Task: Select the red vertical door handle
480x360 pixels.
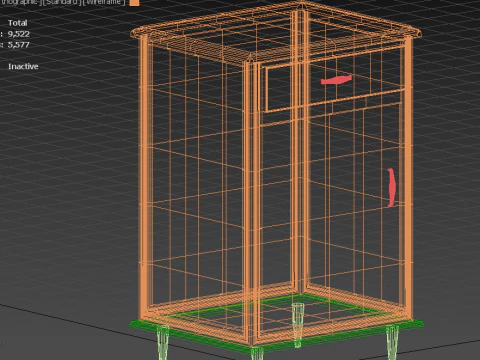Action: click(392, 187)
